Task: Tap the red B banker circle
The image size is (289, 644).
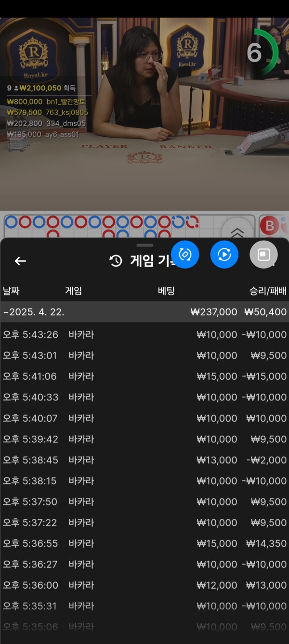Action: (270, 226)
